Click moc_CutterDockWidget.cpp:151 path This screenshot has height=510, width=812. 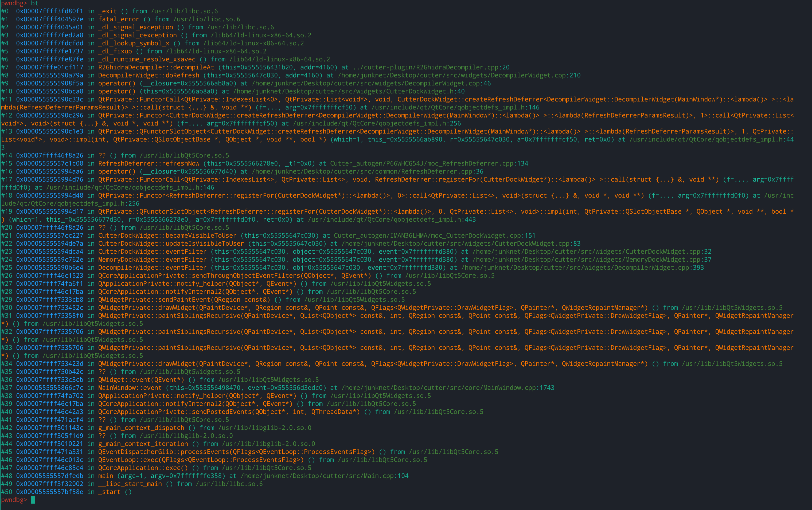(x=435, y=236)
